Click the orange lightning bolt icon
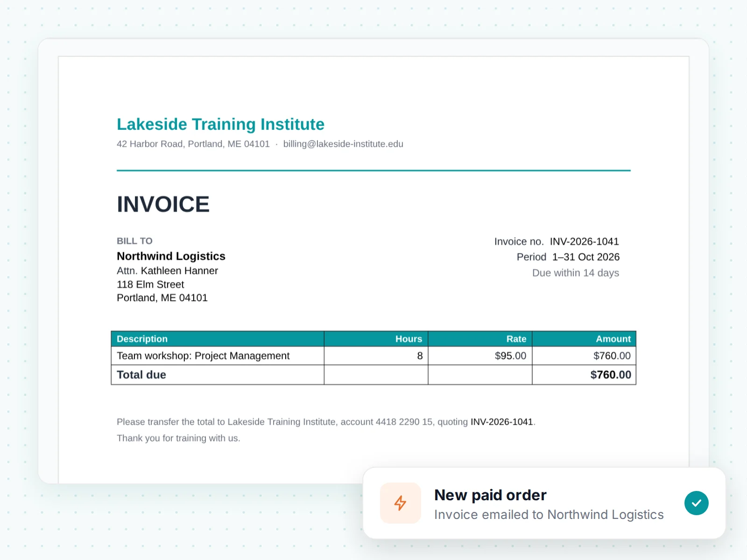This screenshot has width=747, height=560. [400, 503]
